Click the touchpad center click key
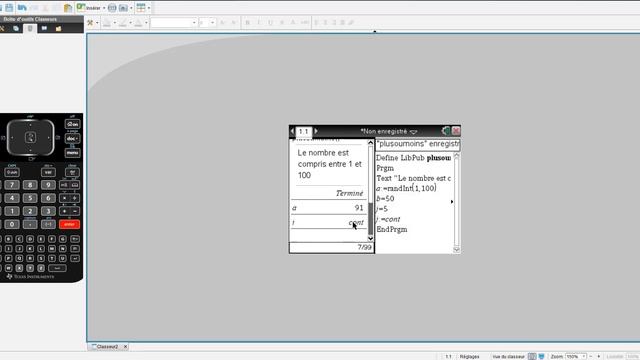 (x=30, y=138)
